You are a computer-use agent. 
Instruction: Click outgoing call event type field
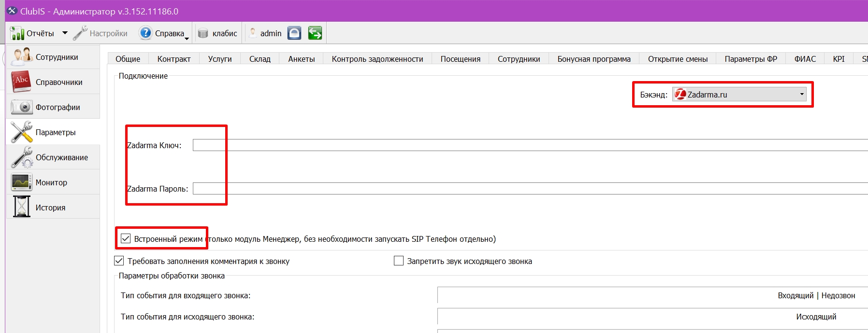pyautogui.click(x=652, y=317)
